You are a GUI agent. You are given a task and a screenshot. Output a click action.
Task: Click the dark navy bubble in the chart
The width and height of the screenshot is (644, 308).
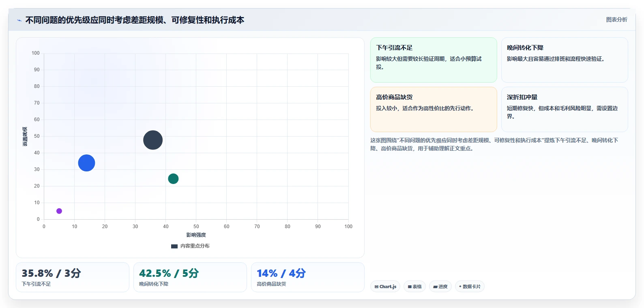coord(153,140)
